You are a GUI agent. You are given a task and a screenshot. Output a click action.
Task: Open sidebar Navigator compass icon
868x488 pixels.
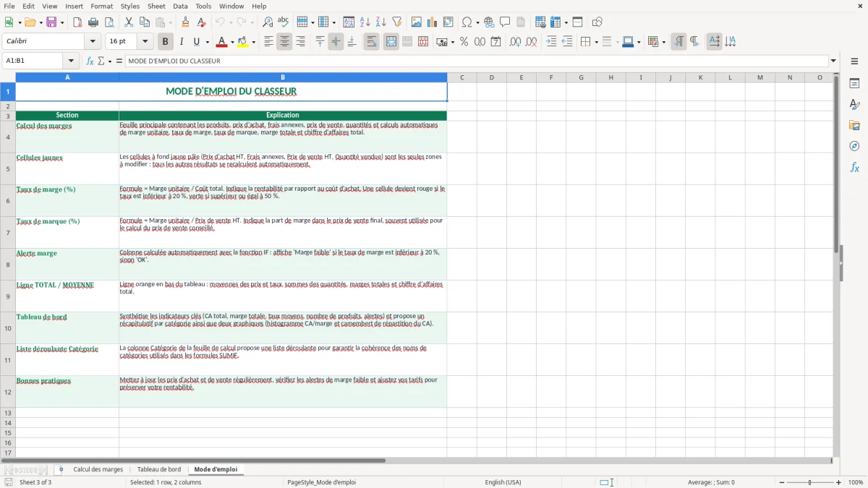pyautogui.click(x=854, y=146)
